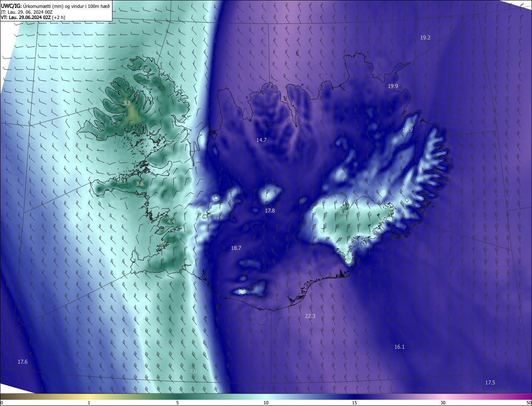The width and height of the screenshot is (532, 406).
Task: Click the 15 label on the color scale
Action: coord(355,403)
